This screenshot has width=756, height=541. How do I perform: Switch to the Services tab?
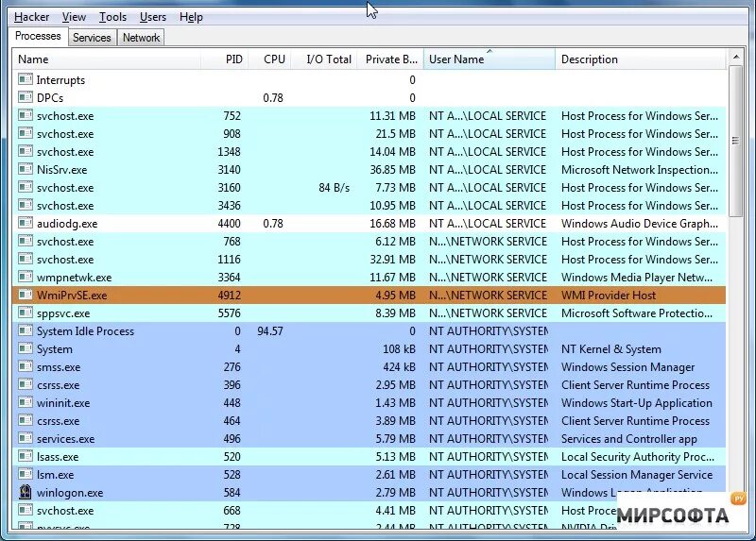(92, 38)
